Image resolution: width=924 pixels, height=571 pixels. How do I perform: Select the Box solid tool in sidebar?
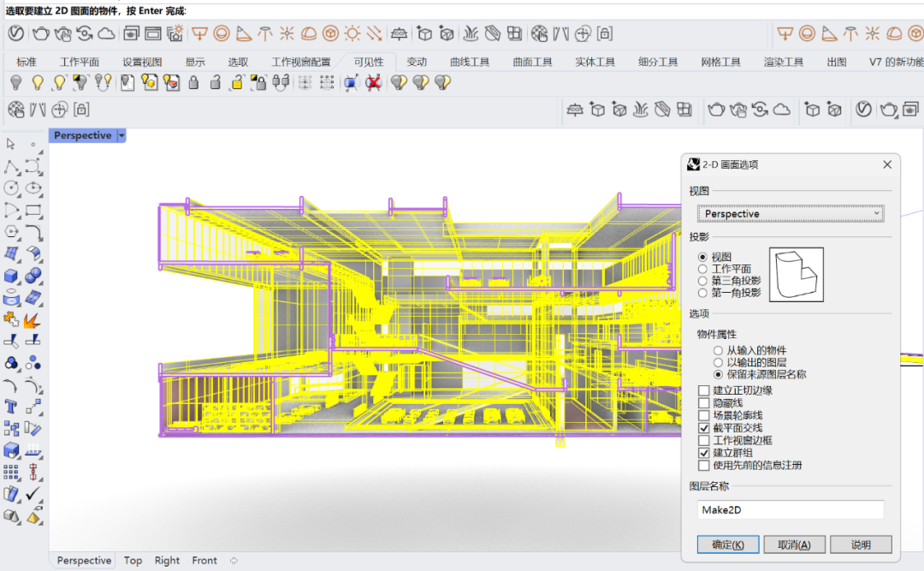[12, 276]
